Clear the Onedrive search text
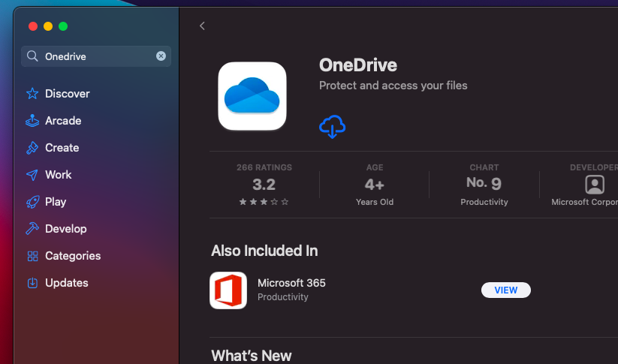Image resolution: width=618 pixels, height=364 pixels. tap(161, 56)
